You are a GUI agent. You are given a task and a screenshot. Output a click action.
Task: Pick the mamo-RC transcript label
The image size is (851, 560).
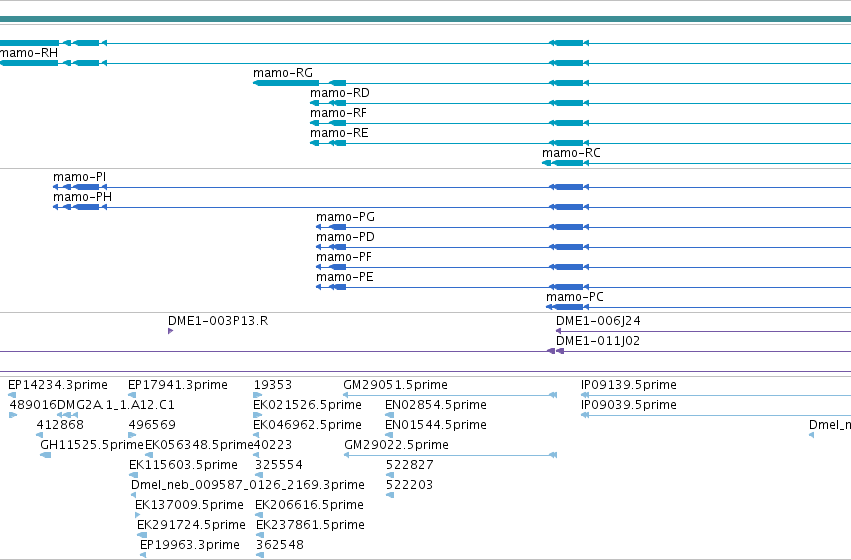click(571, 153)
